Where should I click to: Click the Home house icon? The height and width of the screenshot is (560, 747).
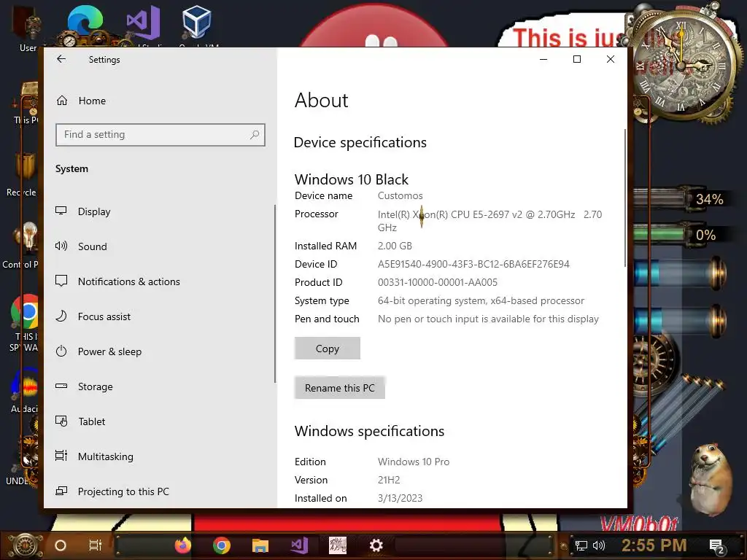click(x=62, y=101)
